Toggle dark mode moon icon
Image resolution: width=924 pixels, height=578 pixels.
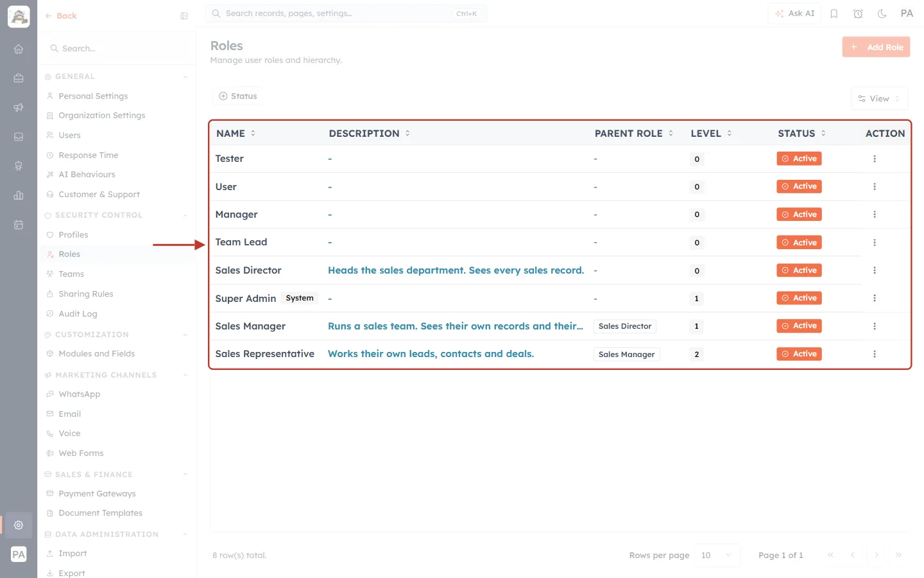[x=882, y=13]
